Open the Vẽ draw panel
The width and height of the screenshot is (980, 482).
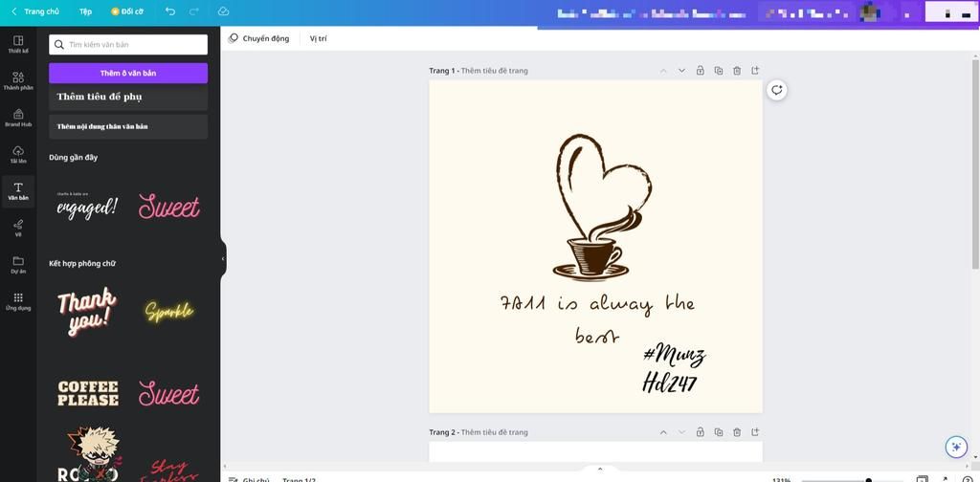tap(18, 228)
